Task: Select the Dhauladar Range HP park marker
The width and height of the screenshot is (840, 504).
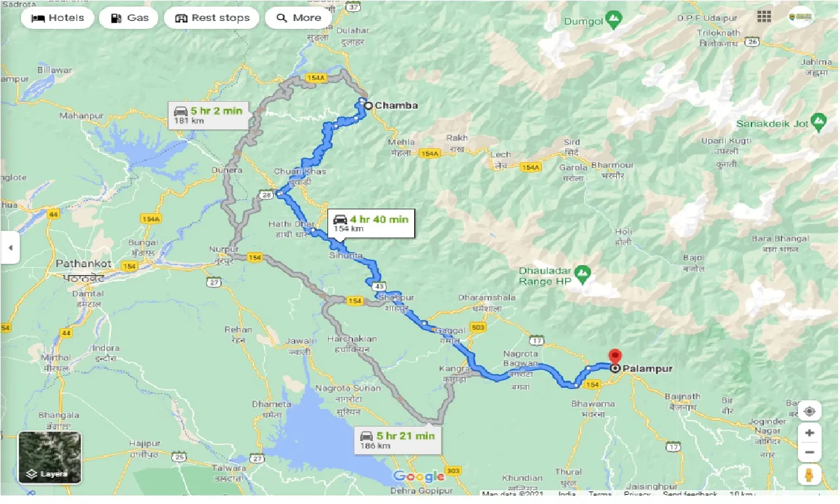Action: point(581,272)
